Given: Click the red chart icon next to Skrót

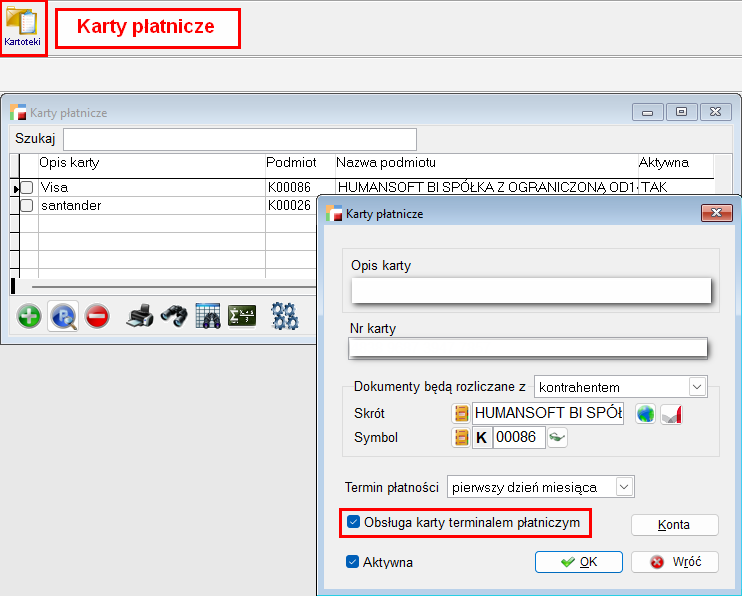Looking at the screenshot, I should [671, 414].
